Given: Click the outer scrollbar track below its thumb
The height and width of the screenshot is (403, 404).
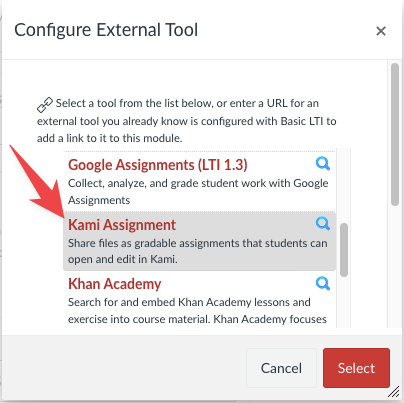Looking at the screenshot, I should point(395,267).
